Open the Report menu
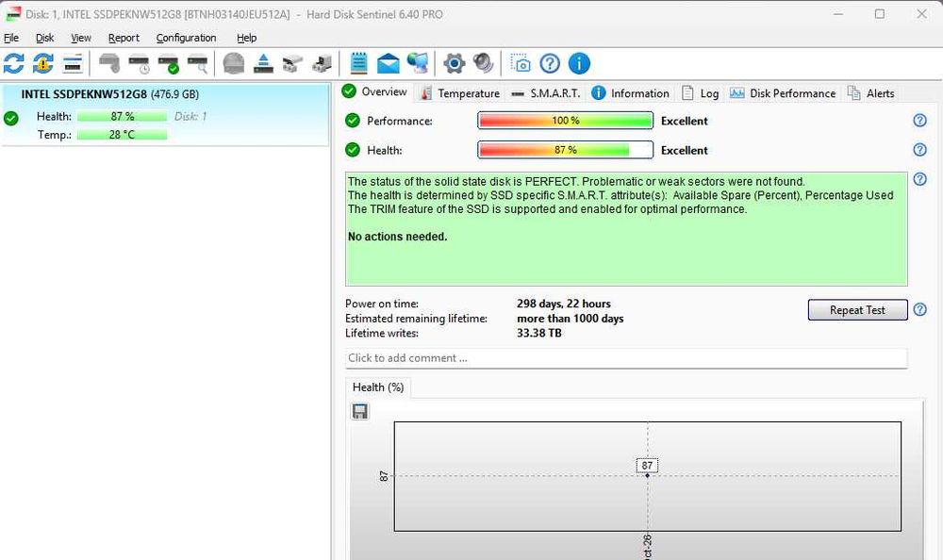The width and height of the screenshot is (943, 560). click(x=124, y=38)
